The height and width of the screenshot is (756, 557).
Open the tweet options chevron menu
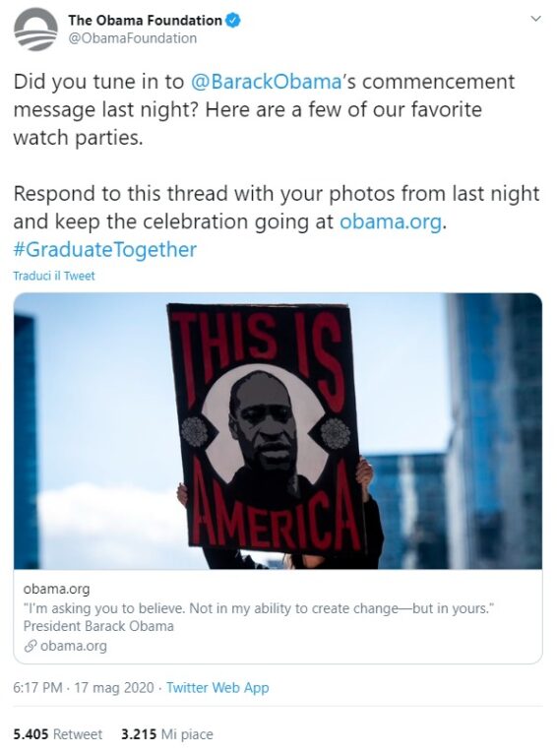[x=535, y=20]
